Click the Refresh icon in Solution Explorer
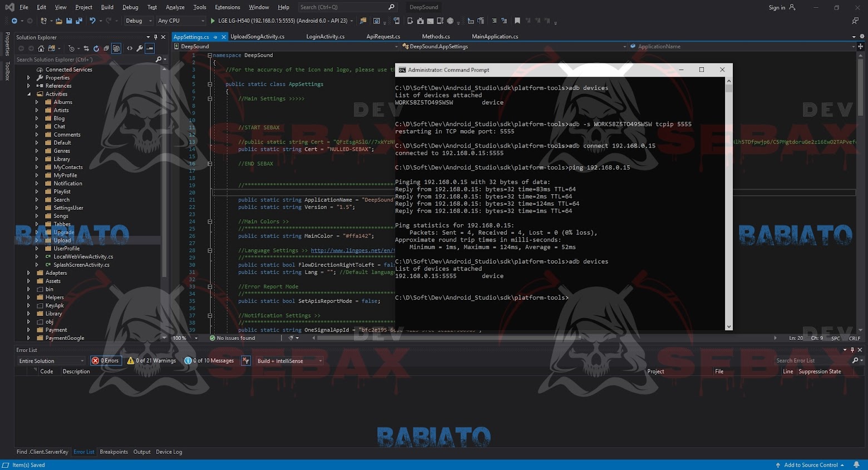 (x=96, y=48)
